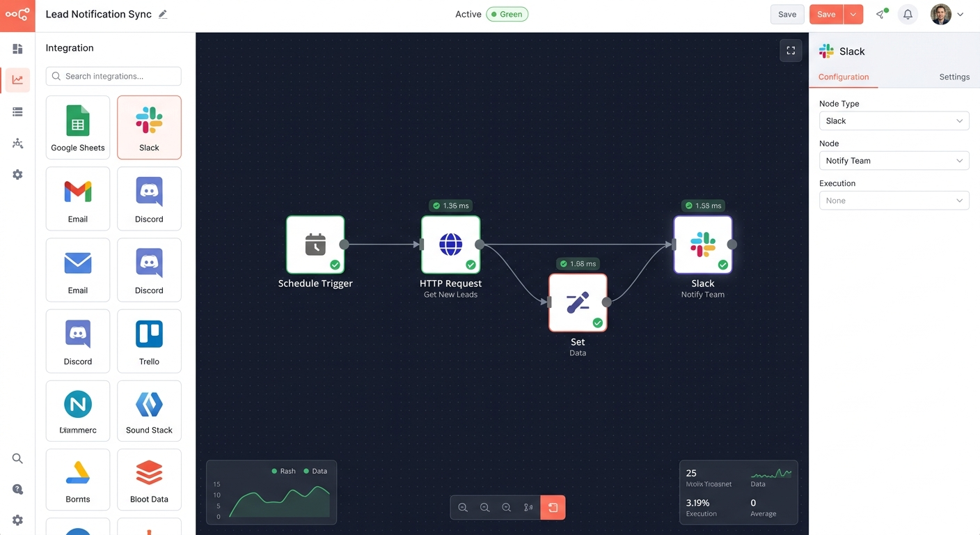This screenshot has height=535, width=980.
Task: Choose the Email card with Gmail logo
Action: [78, 199]
